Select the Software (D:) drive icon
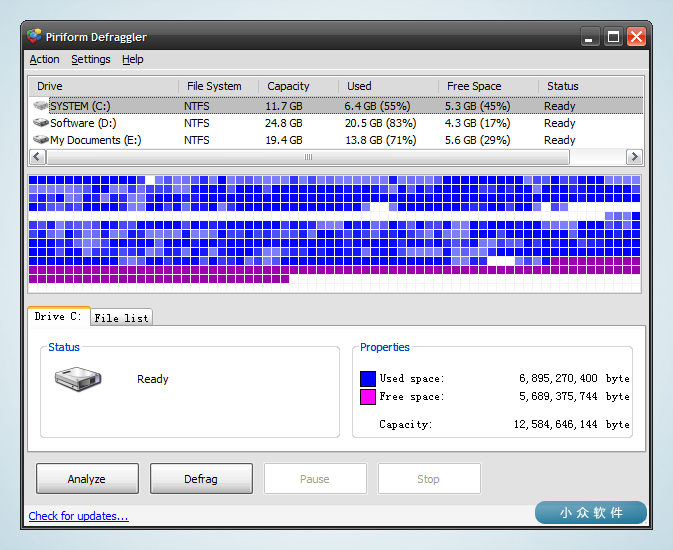This screenshot has width=673, height=550. pyautogui.click(x=40, y=123)
